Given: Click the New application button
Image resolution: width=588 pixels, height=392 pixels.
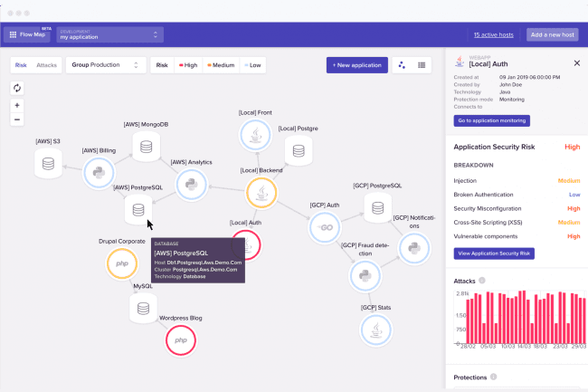Looking at the screenshot, I should (357, 65).
